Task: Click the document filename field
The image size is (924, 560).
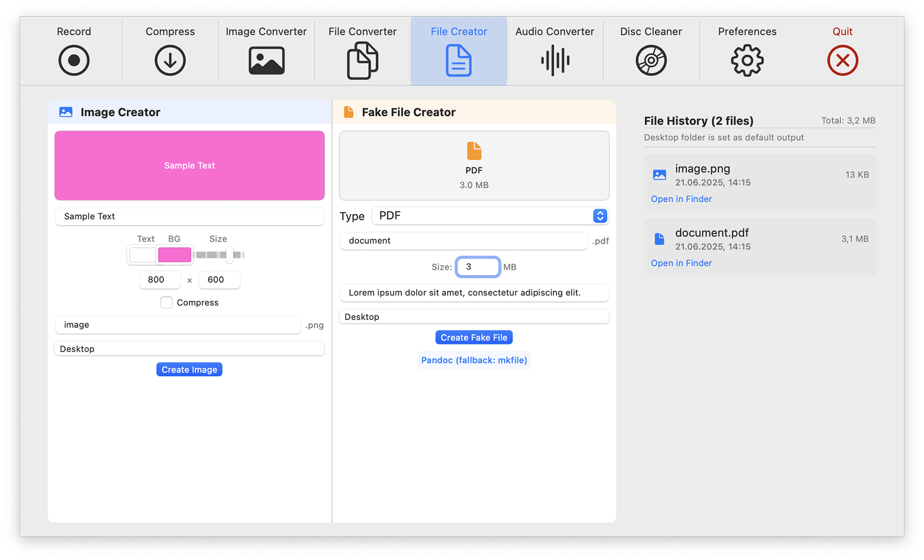Action: click(464, 241)
